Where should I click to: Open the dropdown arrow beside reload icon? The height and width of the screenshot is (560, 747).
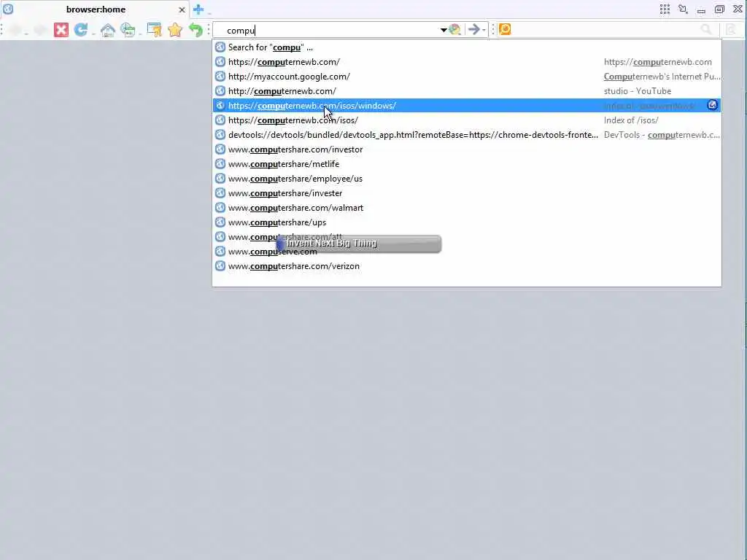coord(93,34)
